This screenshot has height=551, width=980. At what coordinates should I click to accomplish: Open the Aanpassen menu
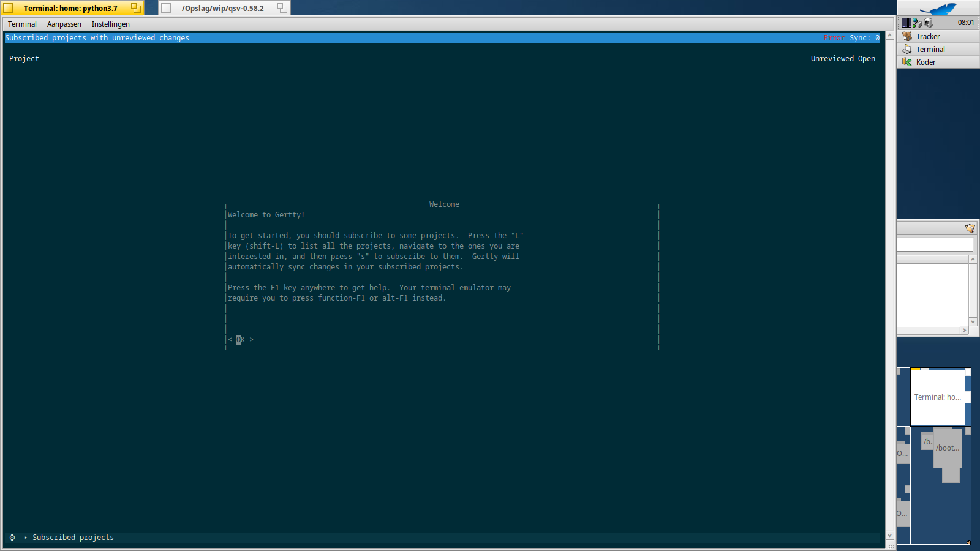click(x=64, y=24)
